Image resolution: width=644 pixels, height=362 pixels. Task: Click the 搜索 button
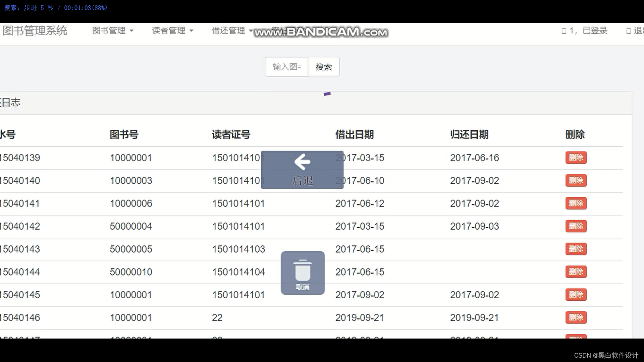324,67
